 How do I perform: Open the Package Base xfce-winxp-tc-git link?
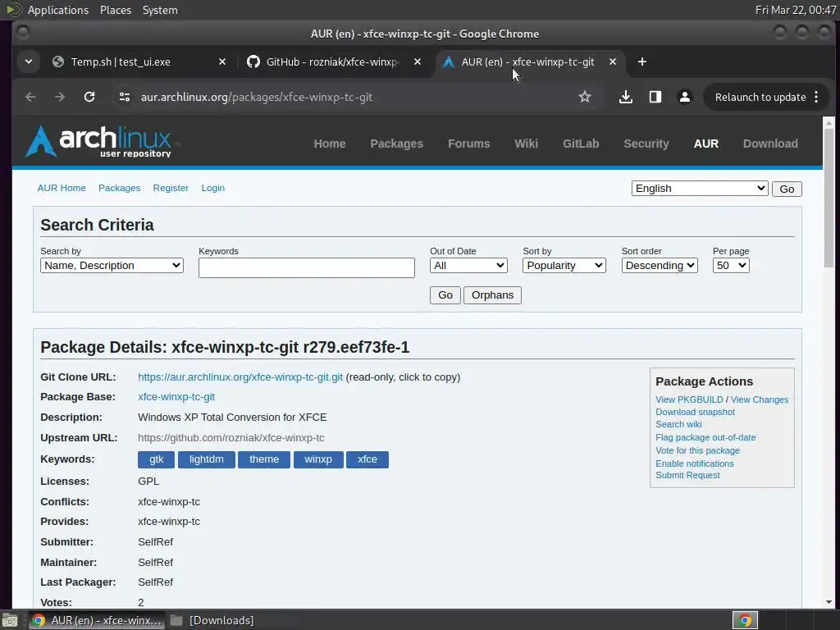coord(176,397)
